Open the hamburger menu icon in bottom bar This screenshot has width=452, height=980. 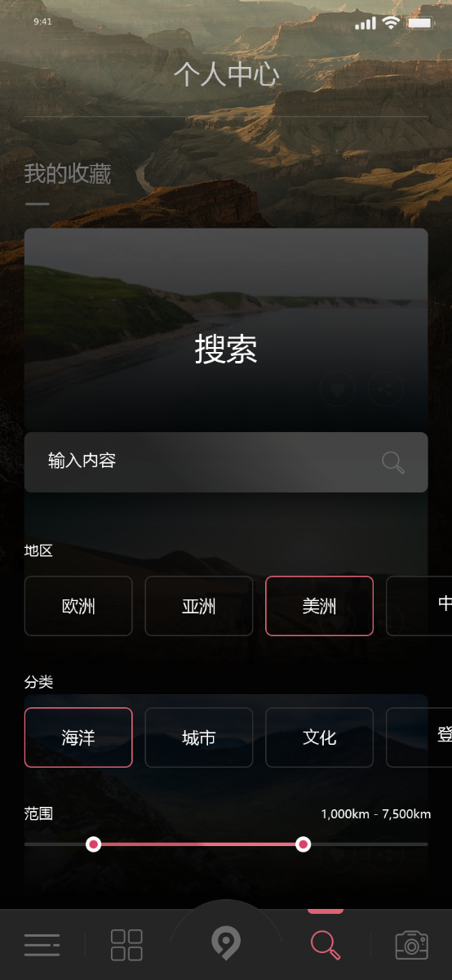coord(42,945)
